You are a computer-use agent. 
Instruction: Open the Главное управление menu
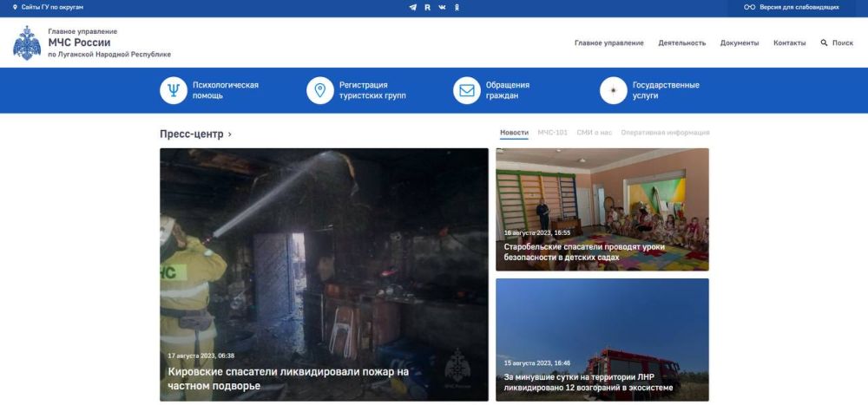[609, 43]
